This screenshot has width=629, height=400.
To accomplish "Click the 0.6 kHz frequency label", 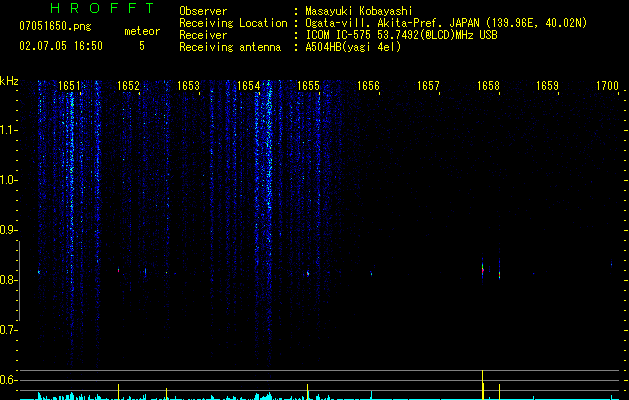I will point(8,380).
